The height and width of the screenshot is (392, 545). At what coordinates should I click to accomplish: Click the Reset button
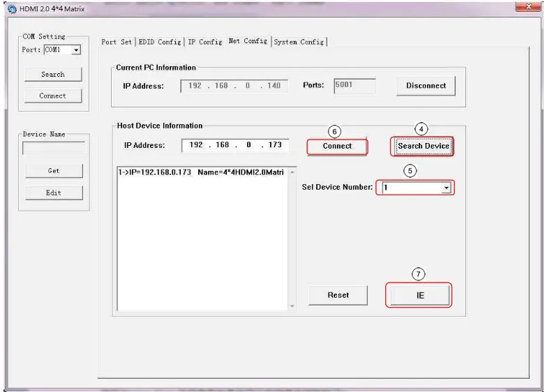[x=338, y=295]
